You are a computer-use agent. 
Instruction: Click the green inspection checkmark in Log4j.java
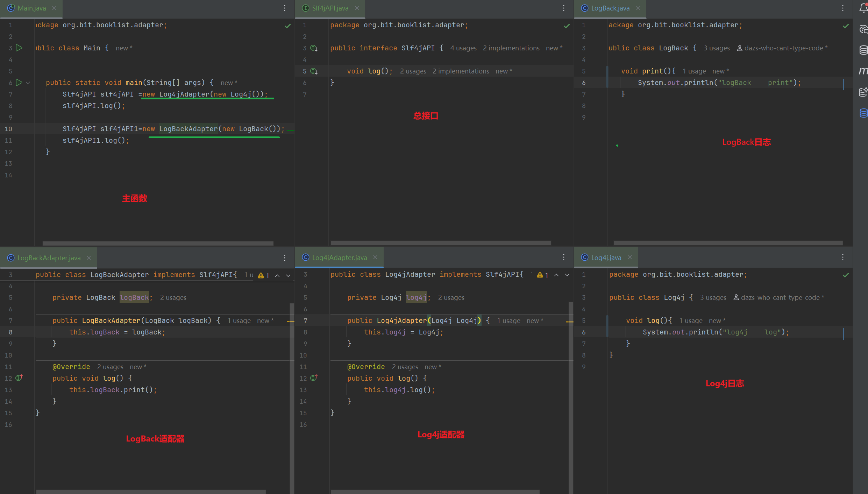(x=846, y=275)
